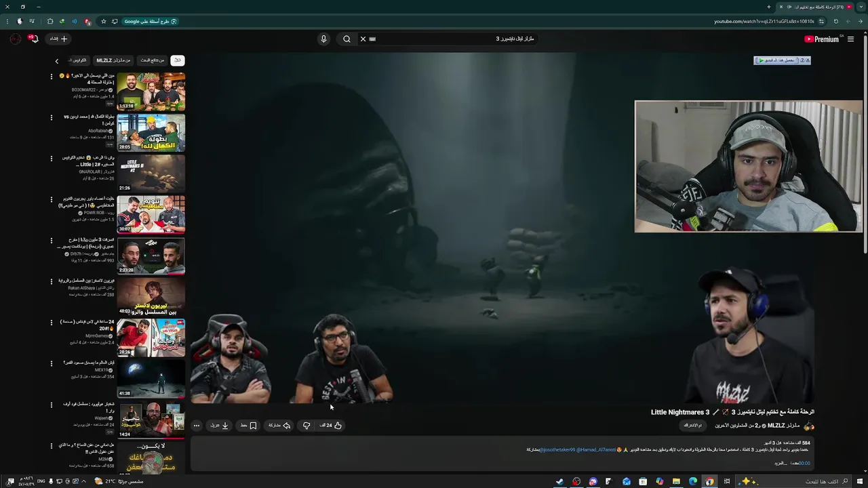Viewport: 868px width, 488px height.
Task: Select the 'All' filter chip
Action: click(177, 60)
